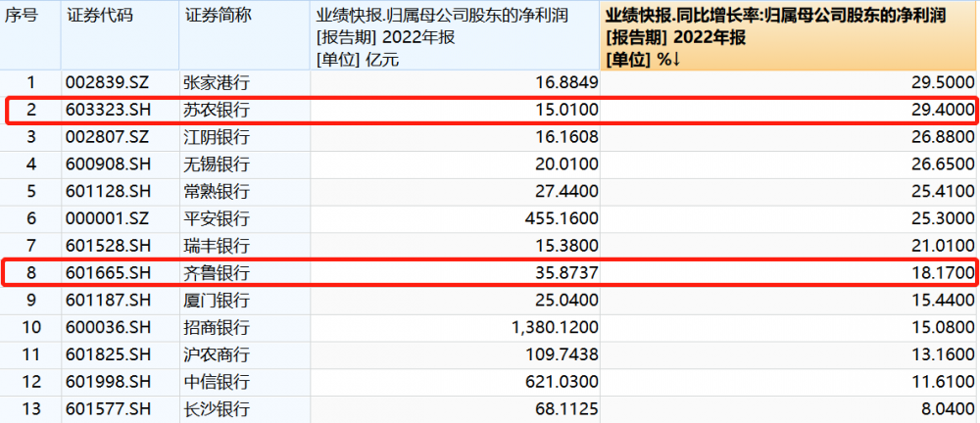Screen dimensions: 980x423
Task: Select code 002807.SZ
Action: click(x=106, y=137)
